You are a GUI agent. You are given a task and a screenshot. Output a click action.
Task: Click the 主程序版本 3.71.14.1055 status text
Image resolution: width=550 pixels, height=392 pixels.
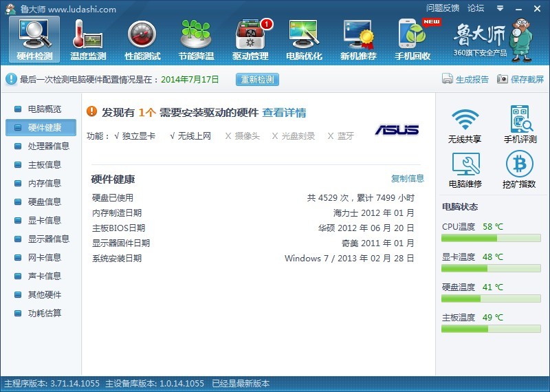[52, 384]
